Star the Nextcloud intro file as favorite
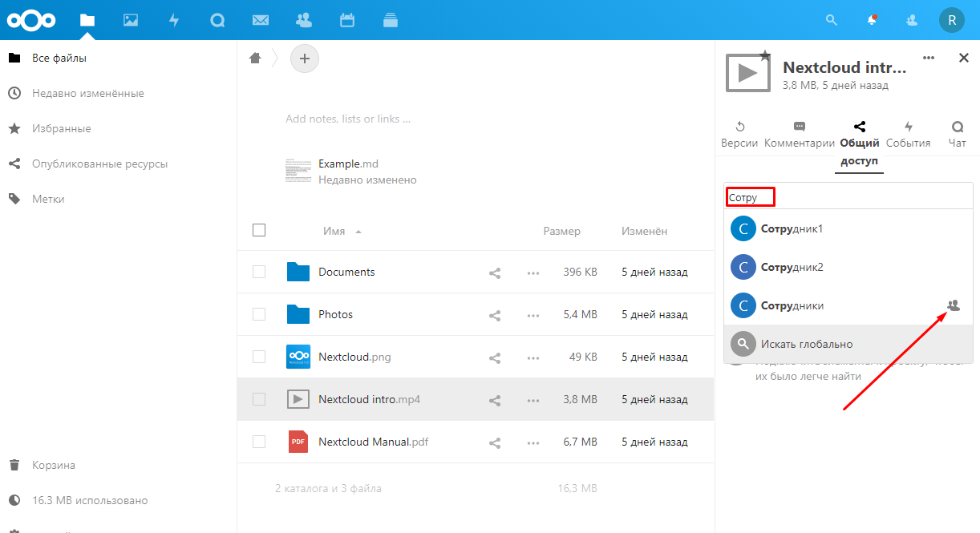 765,55
